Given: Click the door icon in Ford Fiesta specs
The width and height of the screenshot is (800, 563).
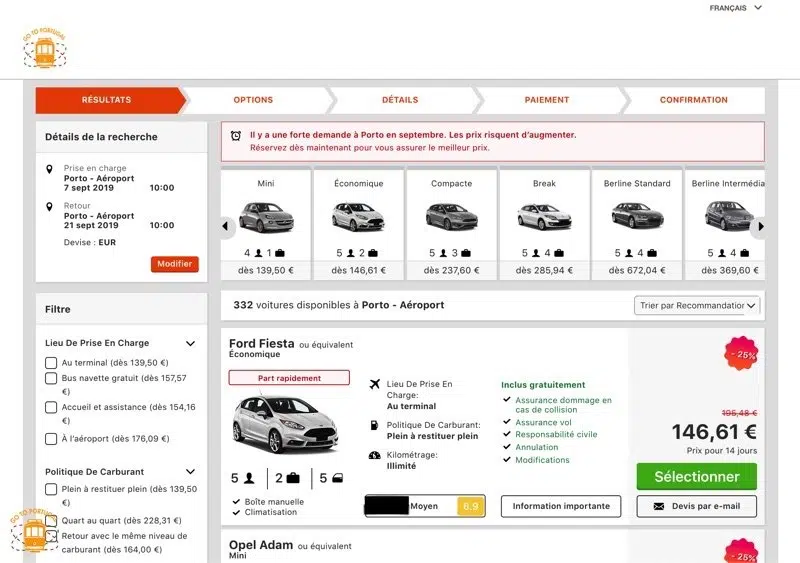Looking at the screenshot, I should (338, 478).
